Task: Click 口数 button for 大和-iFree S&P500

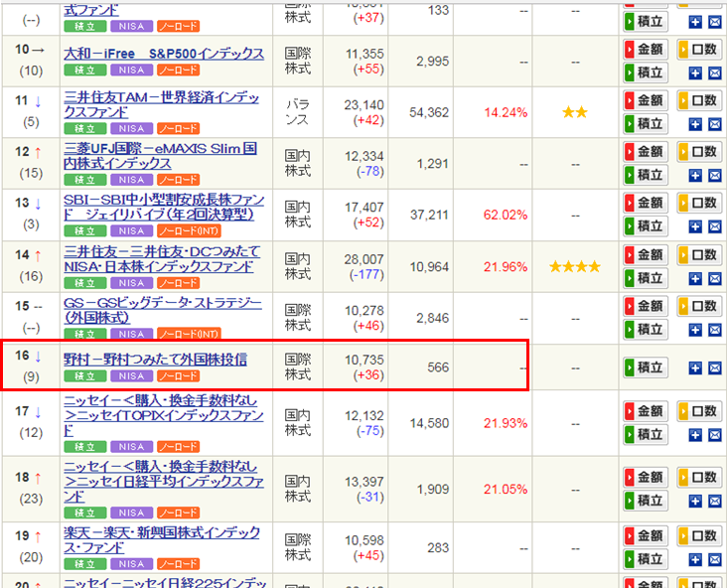Action: click(699, 49)
